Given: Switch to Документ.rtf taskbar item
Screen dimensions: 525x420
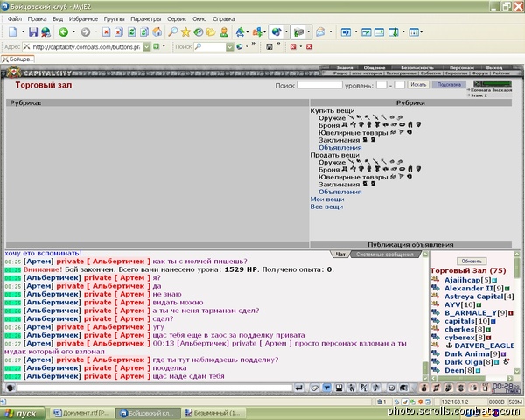Looking at the screenshot, I should click(81, 413).
